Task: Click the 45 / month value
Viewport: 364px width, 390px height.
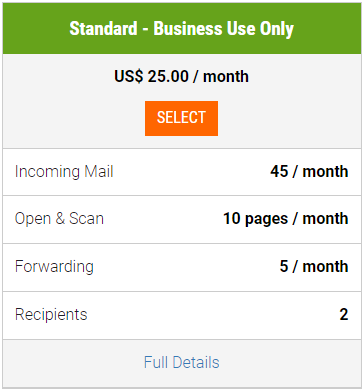Action: 309,171
